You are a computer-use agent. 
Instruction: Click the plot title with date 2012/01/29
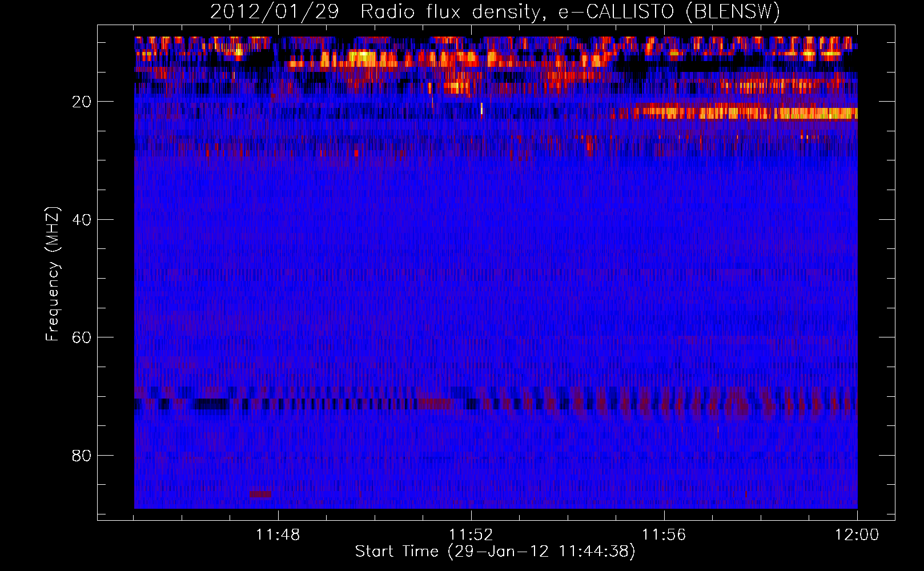(x=495, y=12)
